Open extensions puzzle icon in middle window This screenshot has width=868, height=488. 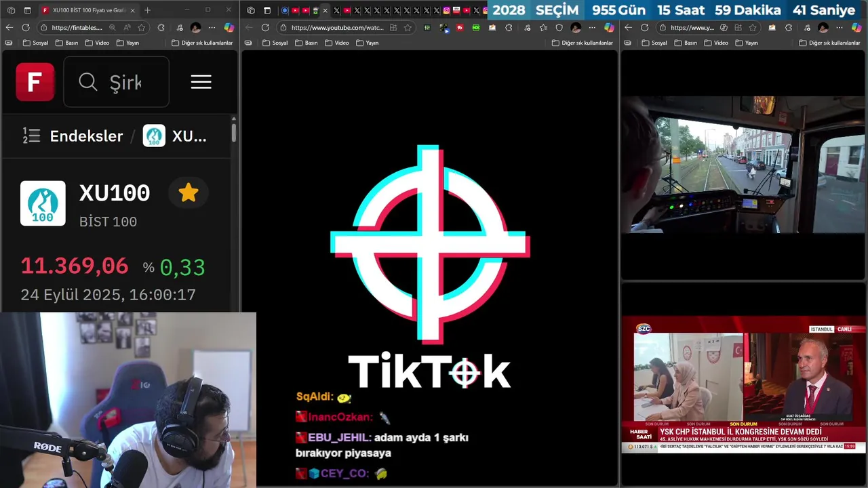point(509,28)
